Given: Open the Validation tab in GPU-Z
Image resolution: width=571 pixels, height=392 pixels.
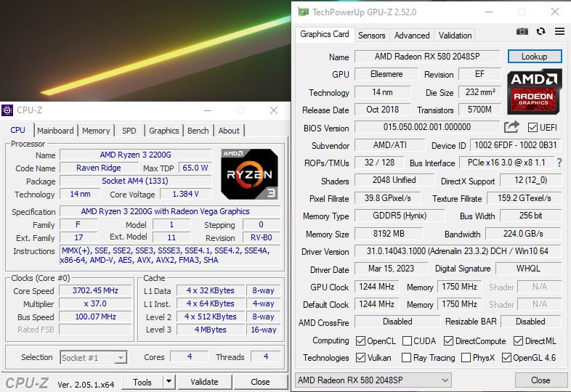Looking at the screenshot, I should (x=455, y=36).
